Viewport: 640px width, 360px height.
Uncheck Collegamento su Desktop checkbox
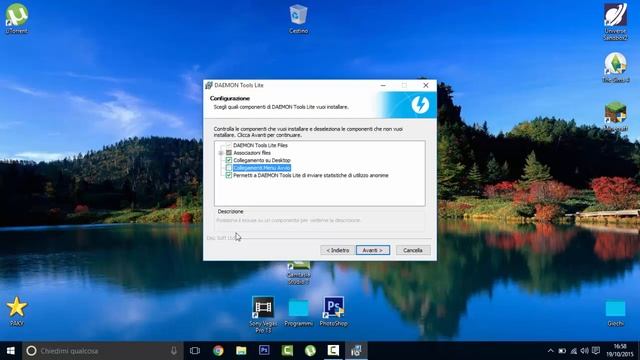pos(229,160)
